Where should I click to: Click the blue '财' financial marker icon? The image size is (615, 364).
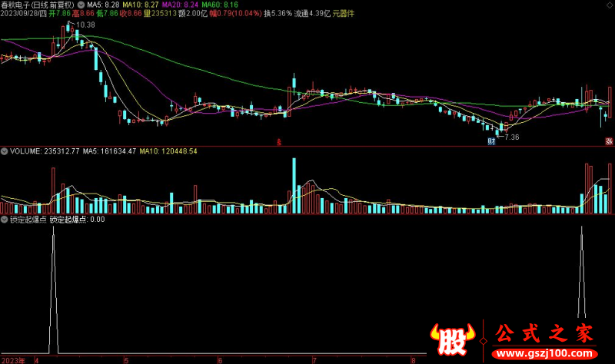click(491, 141)
